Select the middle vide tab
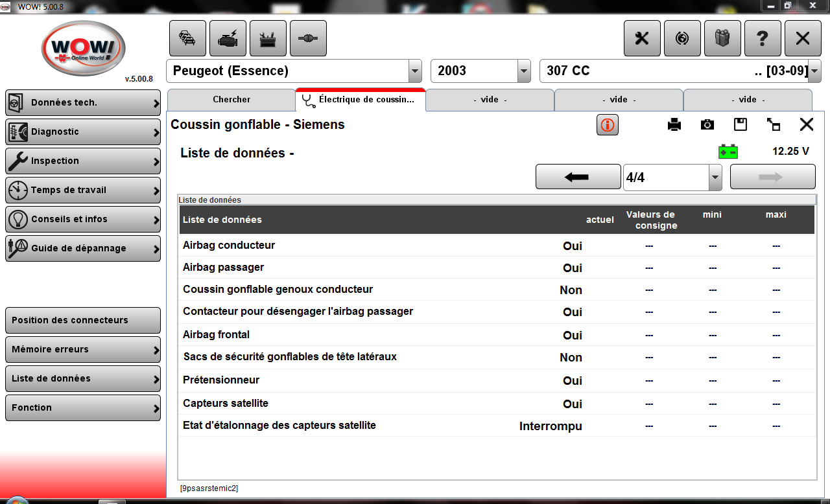This screenshot has width=830, height=504. (x=619, y=100)
